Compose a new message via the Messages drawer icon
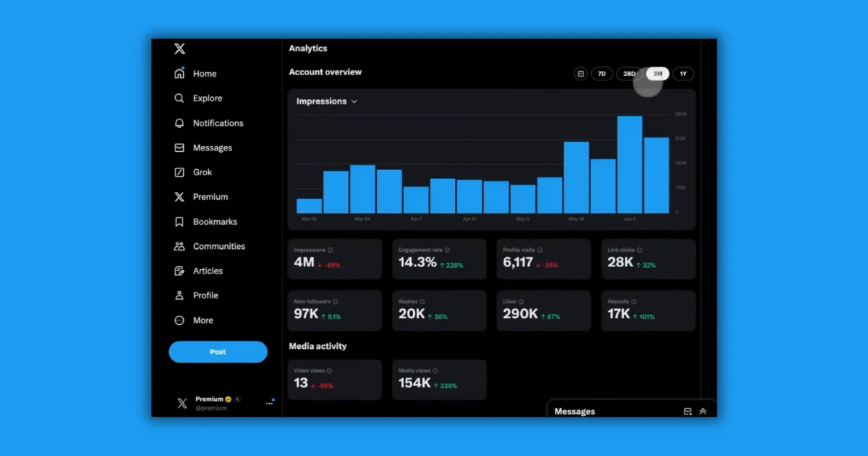The height and width of the screenshot is (456, 868). (688, 411)
